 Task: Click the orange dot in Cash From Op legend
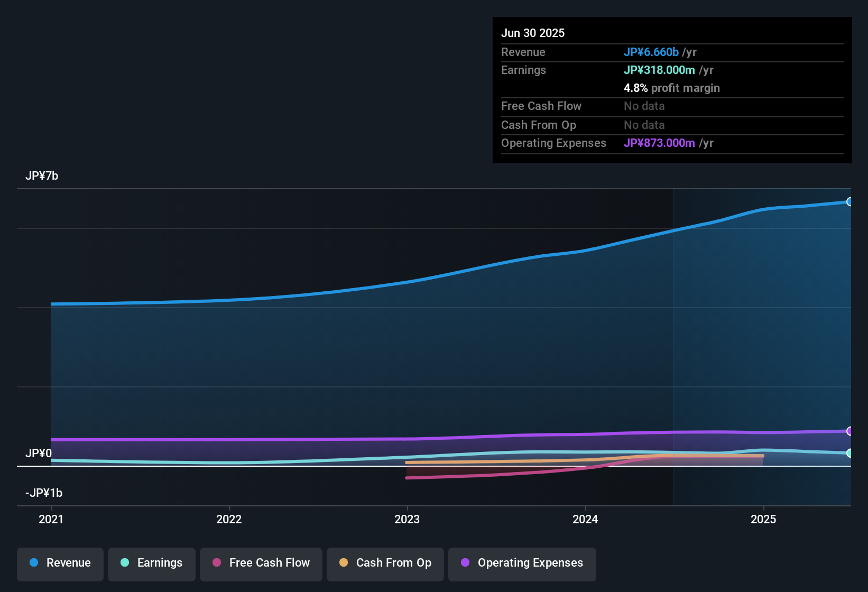(x=344, y=562)
